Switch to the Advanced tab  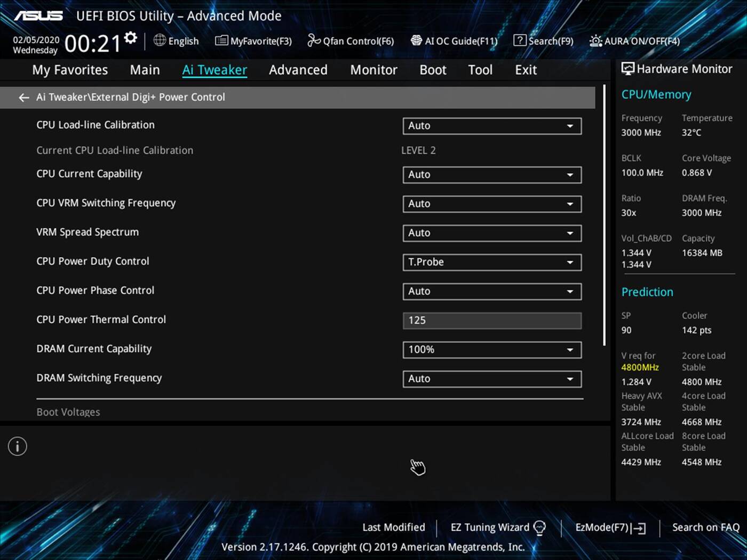(x=298, y=69)
